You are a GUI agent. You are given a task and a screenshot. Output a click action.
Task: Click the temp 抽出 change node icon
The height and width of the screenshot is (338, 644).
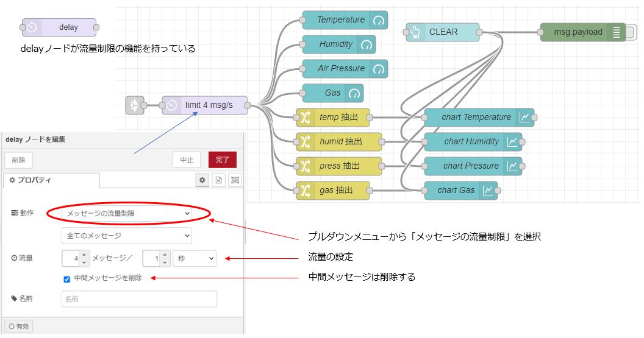pos(304,118)
